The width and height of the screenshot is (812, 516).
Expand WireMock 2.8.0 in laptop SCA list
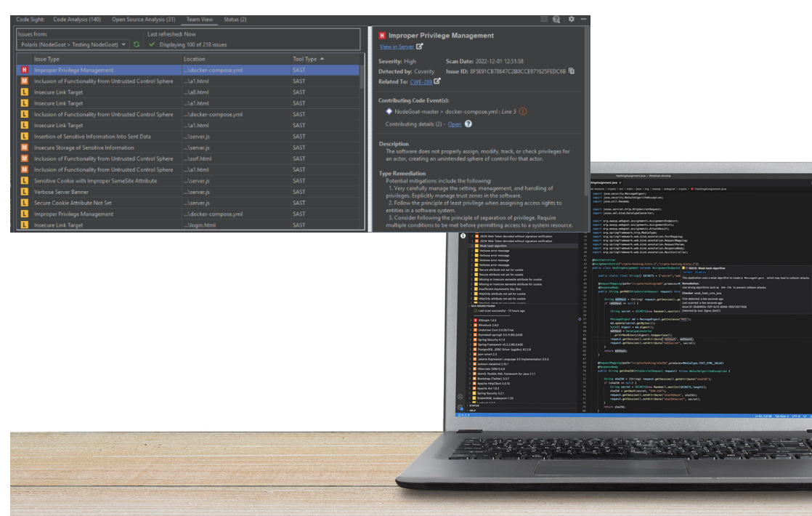click(x=471, y=326)
